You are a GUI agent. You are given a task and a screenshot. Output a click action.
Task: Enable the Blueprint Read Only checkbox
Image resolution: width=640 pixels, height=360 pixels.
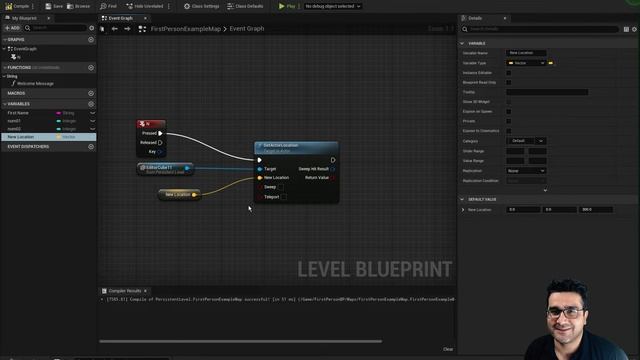point(509,82)
